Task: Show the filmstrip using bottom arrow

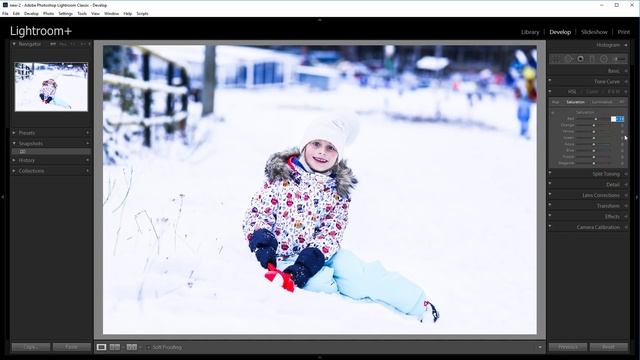Action: coord(320,357)
